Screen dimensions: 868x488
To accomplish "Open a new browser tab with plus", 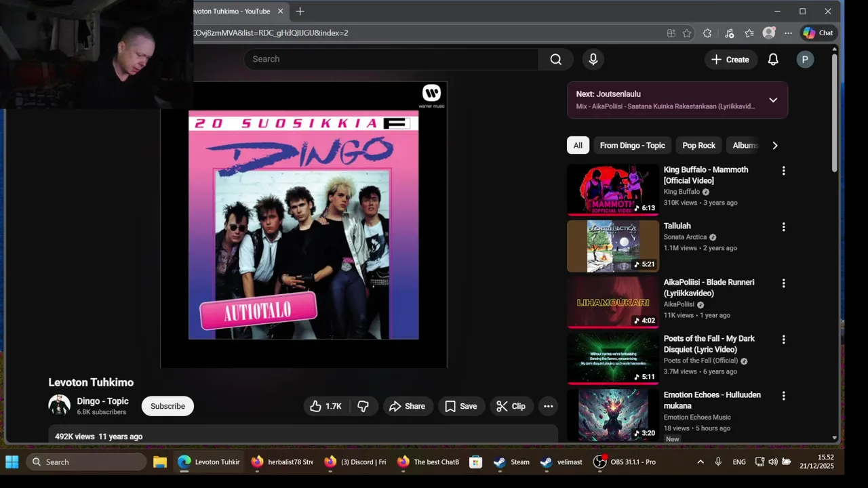I will pyautogui.click(x=300, y=11).
